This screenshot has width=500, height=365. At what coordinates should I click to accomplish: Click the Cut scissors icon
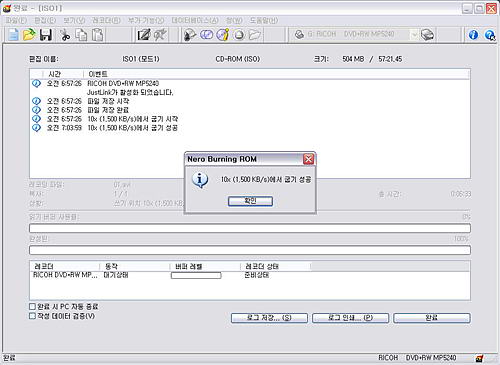pyautogui.click(x=65, y=35)
